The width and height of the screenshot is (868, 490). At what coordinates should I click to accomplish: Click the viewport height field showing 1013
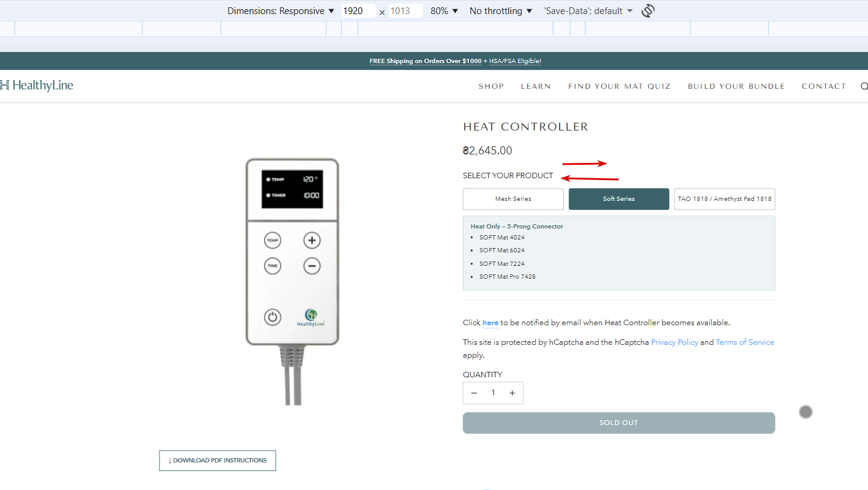point(406,11)
